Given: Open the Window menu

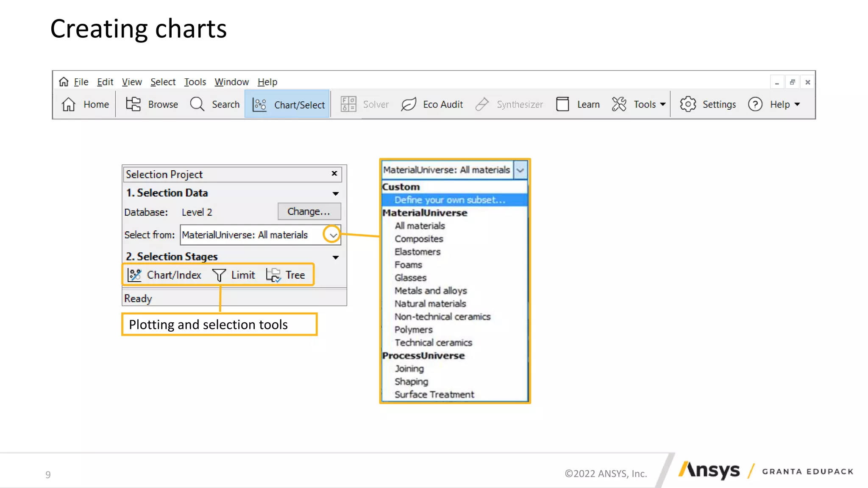Looking at the screenshot, I should [x=231, y=82].
